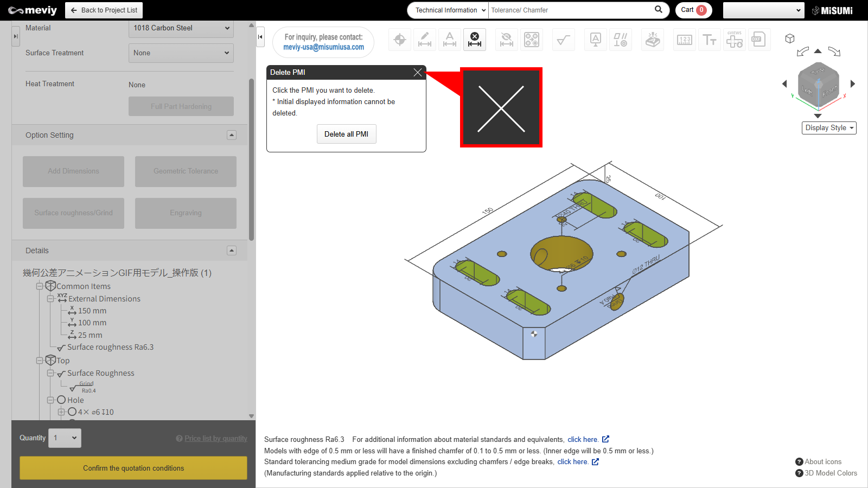
Task: Download the 6 views drawing icon
Action: [735, 40]
